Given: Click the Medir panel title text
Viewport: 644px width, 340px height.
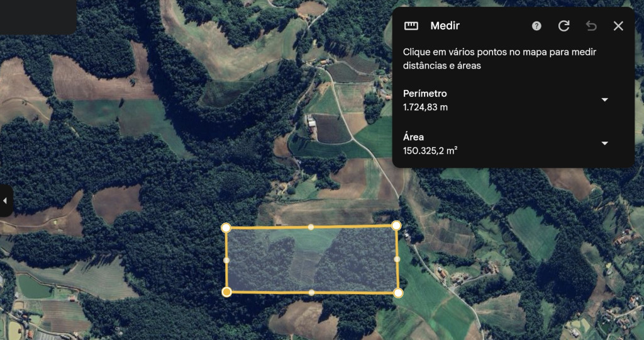Looking at the screenshot, I should click(445, 26).
